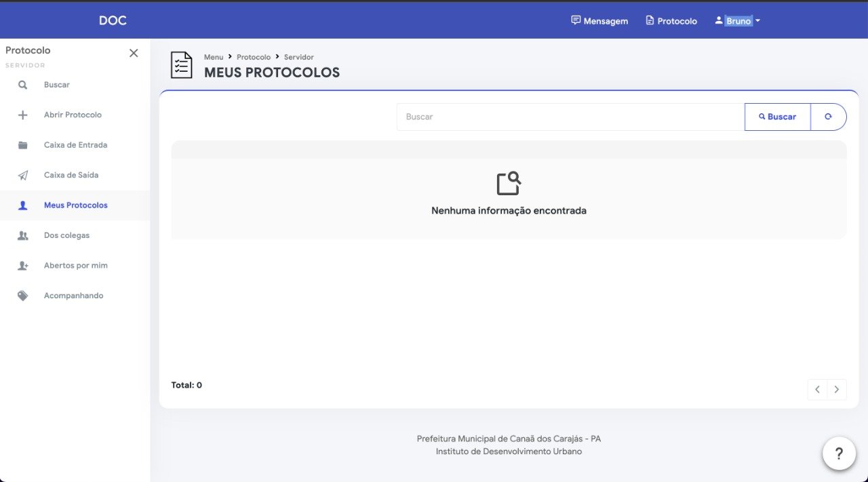The height and width of the screenshot is (482, 868).
Task: Click the Protocolo breadcrumb link
Action: point(254,57)
